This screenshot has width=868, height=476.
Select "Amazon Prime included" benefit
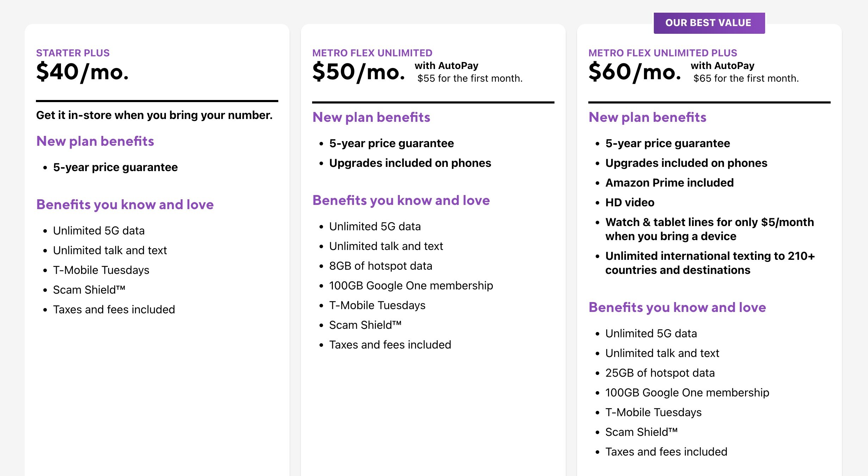point(669,183)
